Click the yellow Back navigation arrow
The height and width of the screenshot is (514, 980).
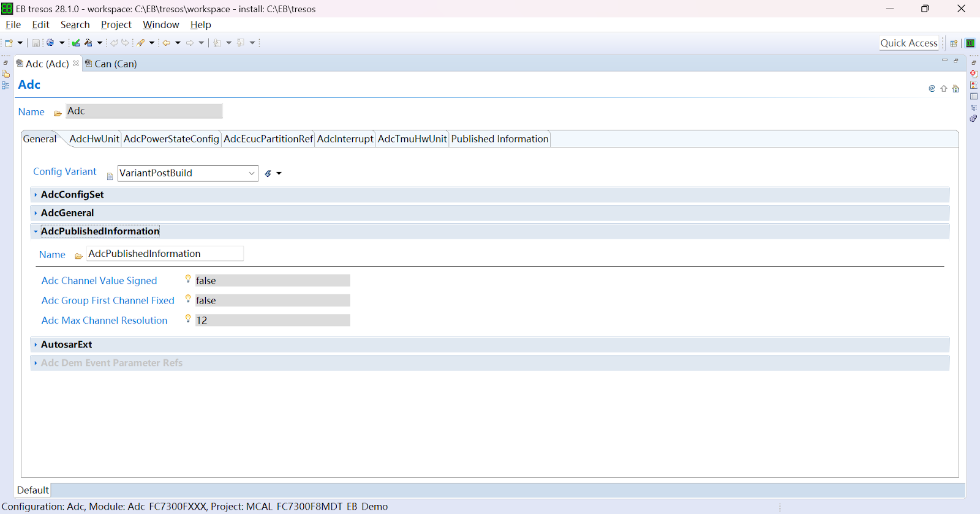tap(166, 43)
